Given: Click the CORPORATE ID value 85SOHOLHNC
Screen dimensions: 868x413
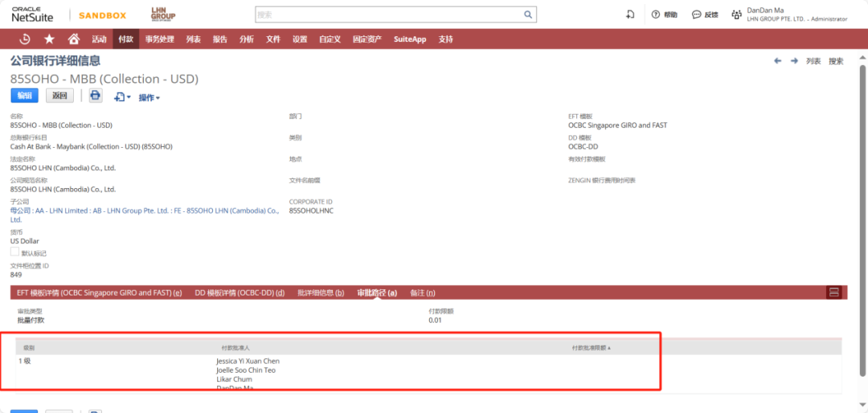Looking at the screenshot, I should pyautogui.click(x=311, y=211).
